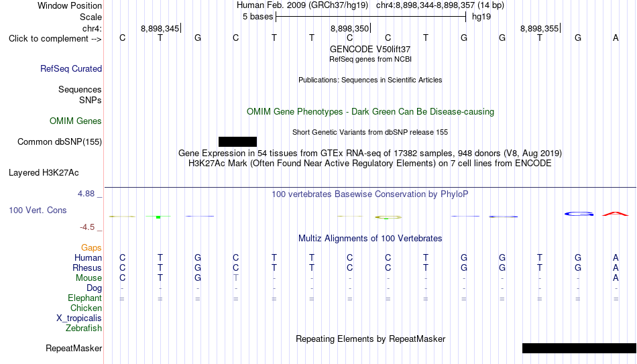Click the 8,898,355 ruler coordinate

pos(540,28)
